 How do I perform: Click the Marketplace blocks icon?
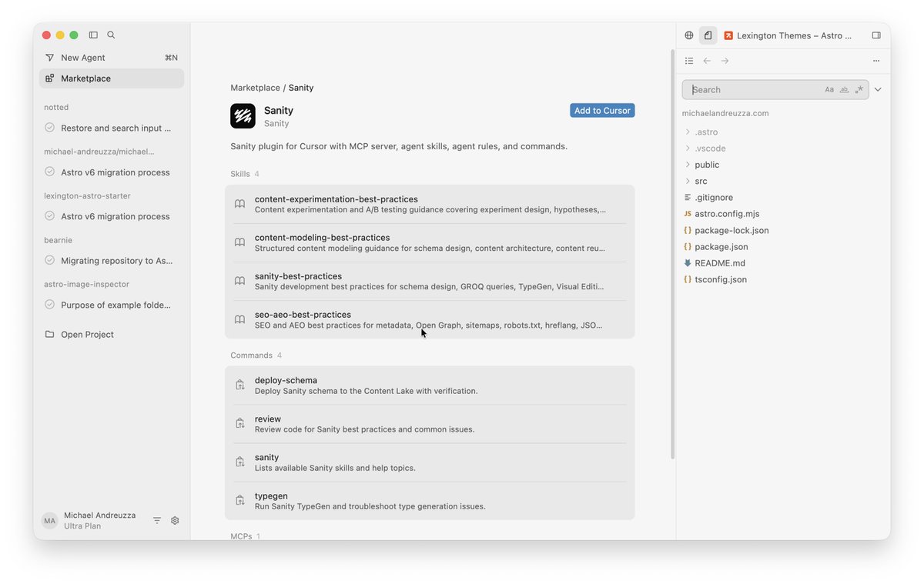coord(49,78)
